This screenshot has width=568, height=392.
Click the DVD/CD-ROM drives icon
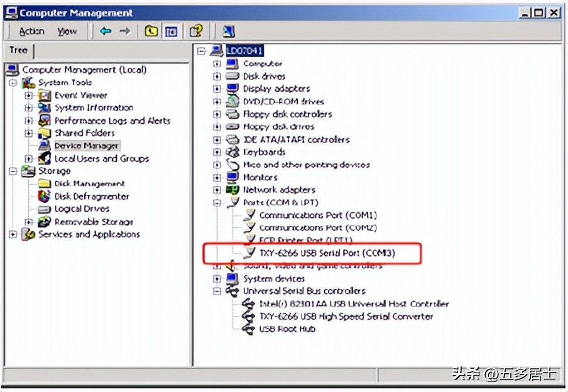click(232, 101)
